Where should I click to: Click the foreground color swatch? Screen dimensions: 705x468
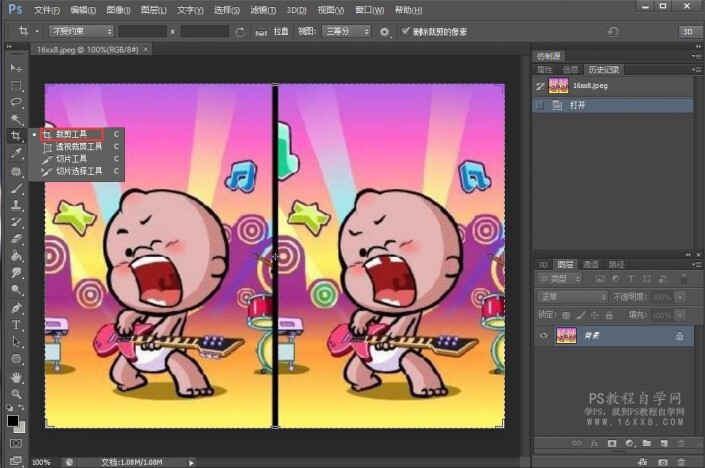point(13,420)
